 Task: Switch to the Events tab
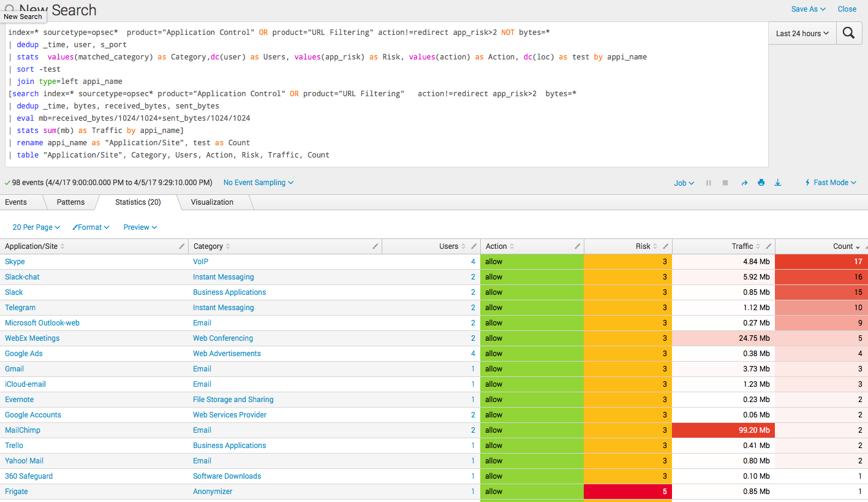click(16, 202)
